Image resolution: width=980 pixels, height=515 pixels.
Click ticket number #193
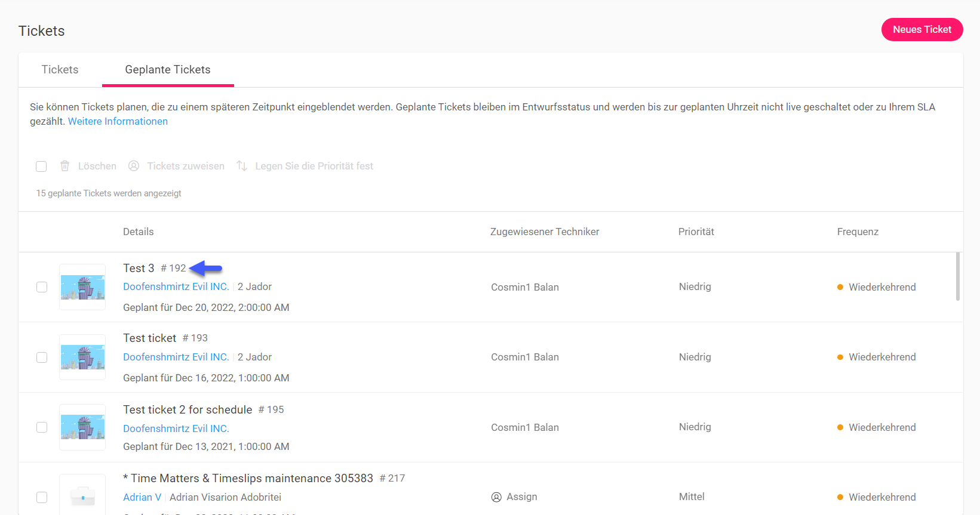click(195, 338)
